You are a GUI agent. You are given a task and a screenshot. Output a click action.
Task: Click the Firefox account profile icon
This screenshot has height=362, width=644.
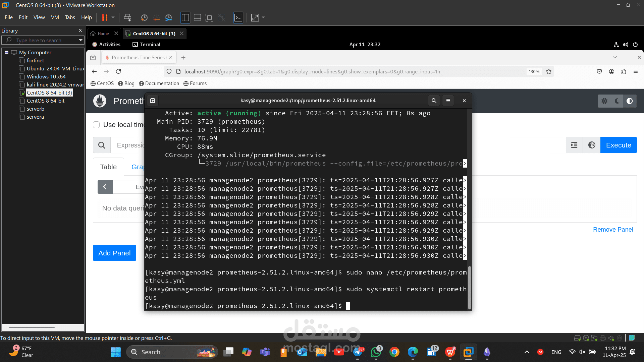click(x=611, y=71)
